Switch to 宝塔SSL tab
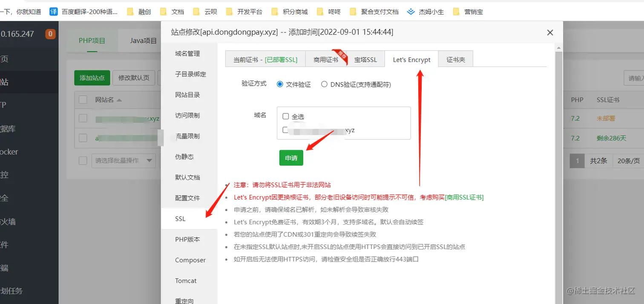 point(365,60)
